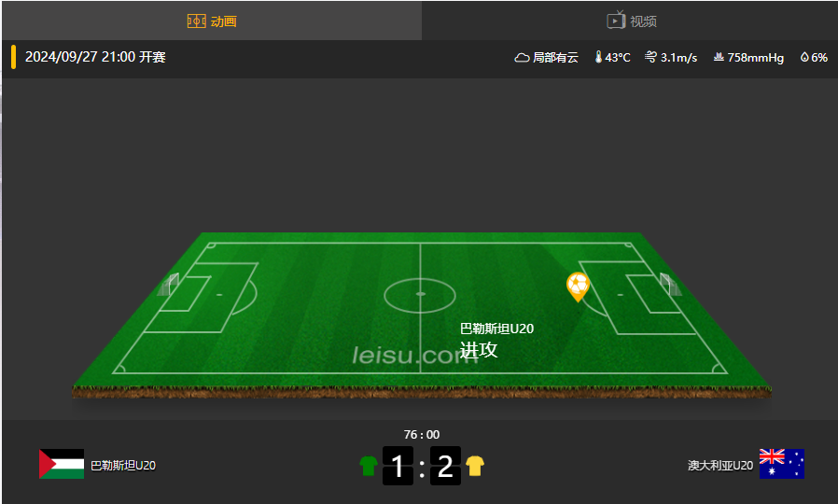Open the 澳大利亚U20 team link
The width and height of the screenshot is (838, 504).
(x=719, y=466)
